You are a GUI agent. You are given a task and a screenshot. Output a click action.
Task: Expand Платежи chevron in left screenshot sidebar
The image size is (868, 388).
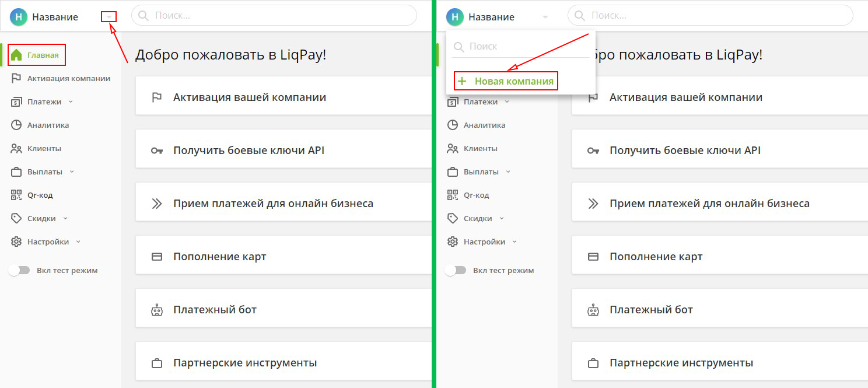[71, 102]
